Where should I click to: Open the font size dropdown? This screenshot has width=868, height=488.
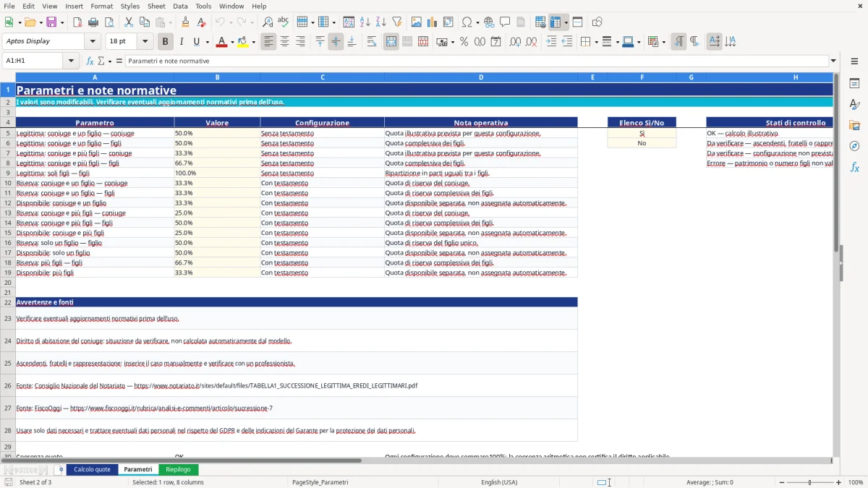(145, 41)
